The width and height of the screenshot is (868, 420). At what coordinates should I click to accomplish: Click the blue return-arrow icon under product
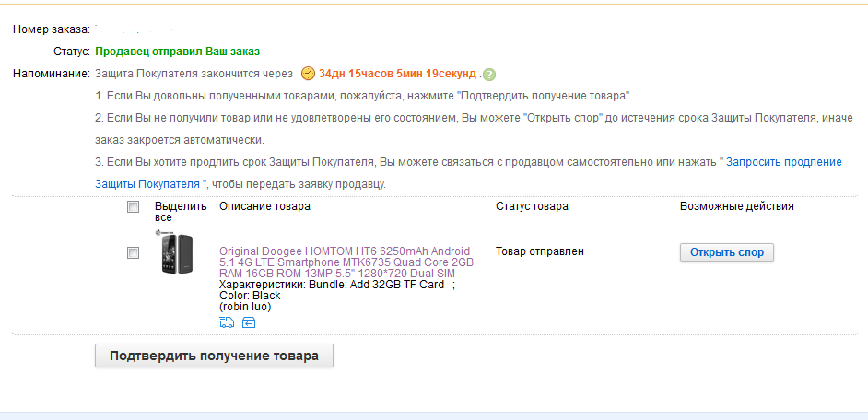click(x=249, y=321)
